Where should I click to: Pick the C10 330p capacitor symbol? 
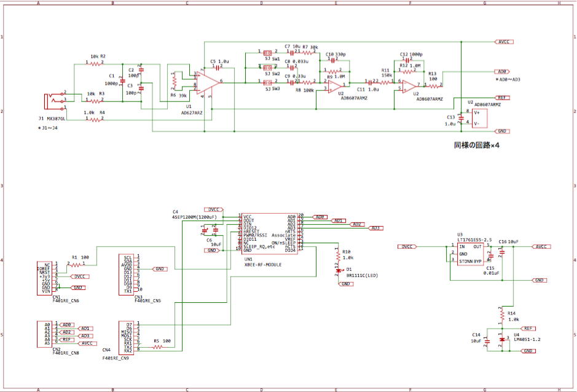332,60
